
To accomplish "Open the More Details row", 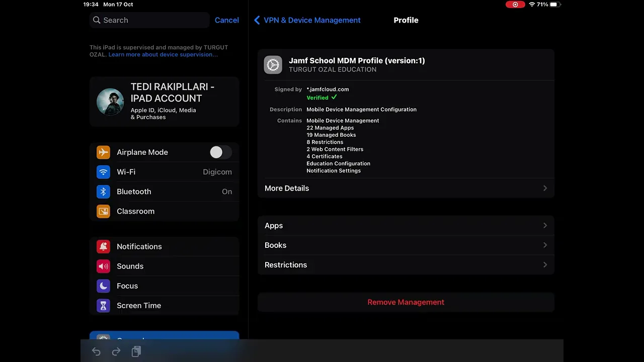I will 406,188.
